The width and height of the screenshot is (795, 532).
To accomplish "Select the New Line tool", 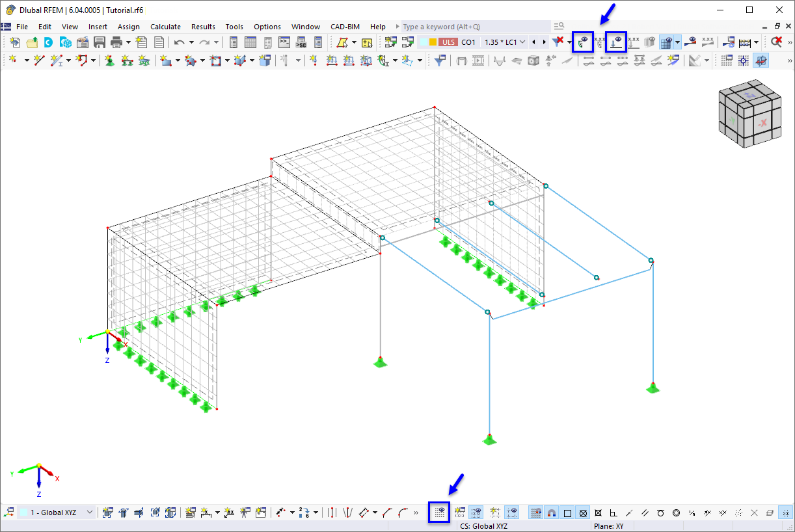I will click(x=38, y=60).
